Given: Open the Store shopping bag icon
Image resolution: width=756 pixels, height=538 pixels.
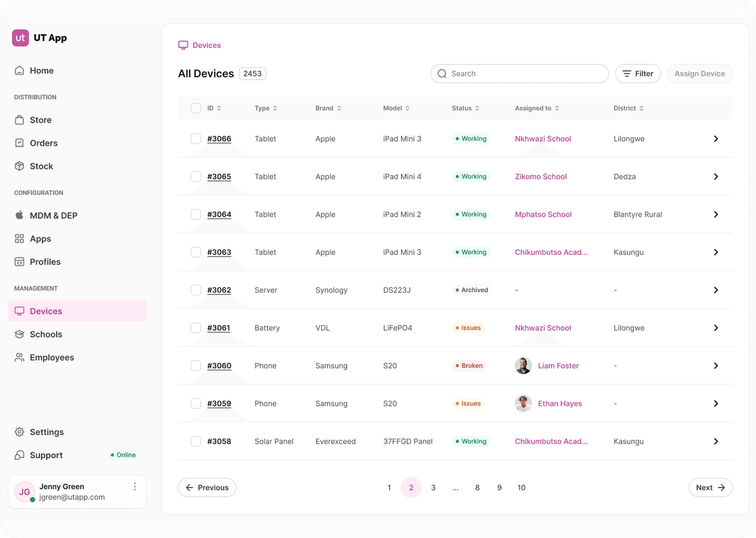Looking at the screenshot, I should pyautogui.click(x=19, y=120).
